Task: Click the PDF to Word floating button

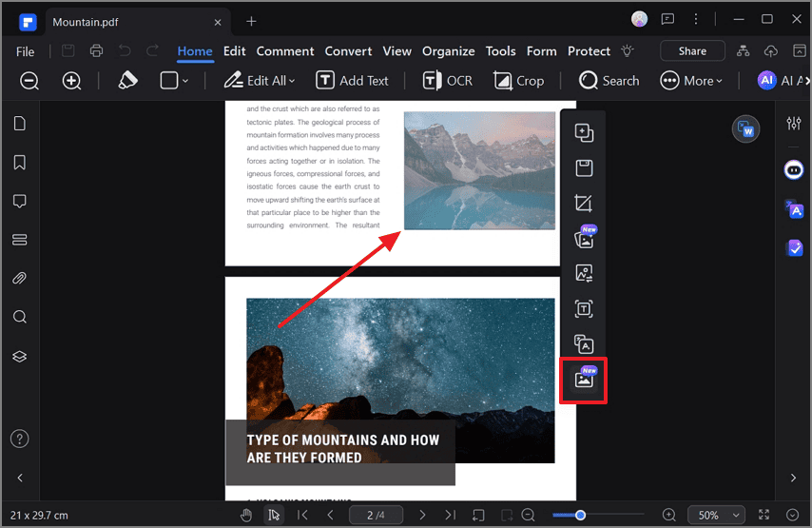Action: 745,129
